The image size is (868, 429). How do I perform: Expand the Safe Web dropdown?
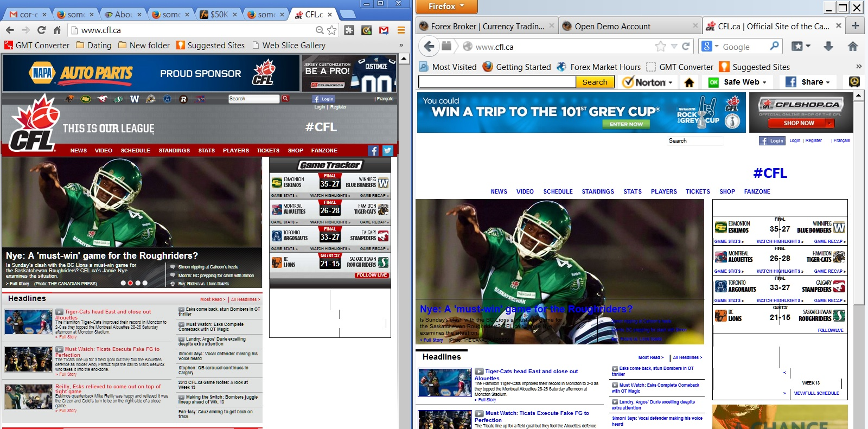[x=764, y=82]
